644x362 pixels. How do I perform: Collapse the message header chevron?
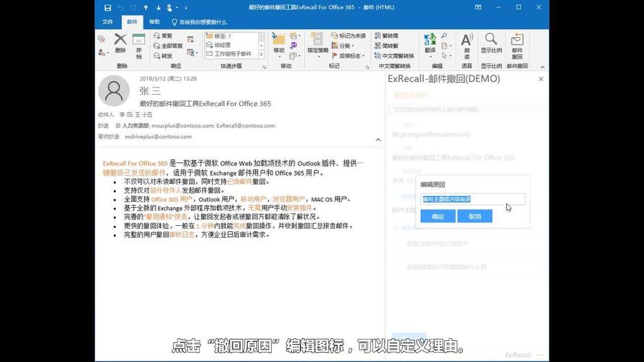click(378, 140)
